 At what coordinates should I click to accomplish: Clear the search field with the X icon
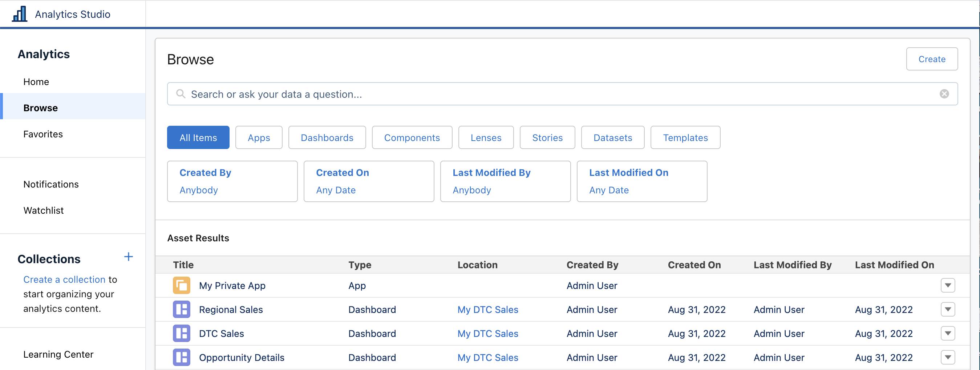(944, 94)
